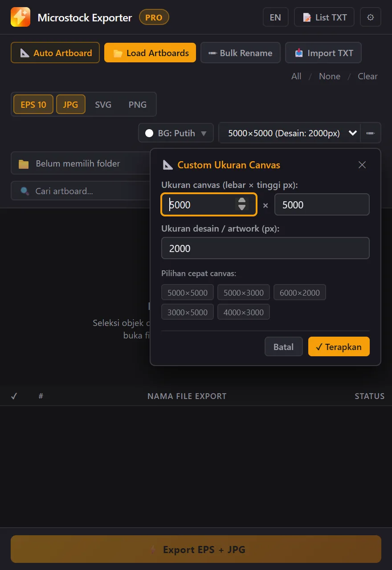Select All artboards link
The image size is (392, 570).
tap(296, 76)
